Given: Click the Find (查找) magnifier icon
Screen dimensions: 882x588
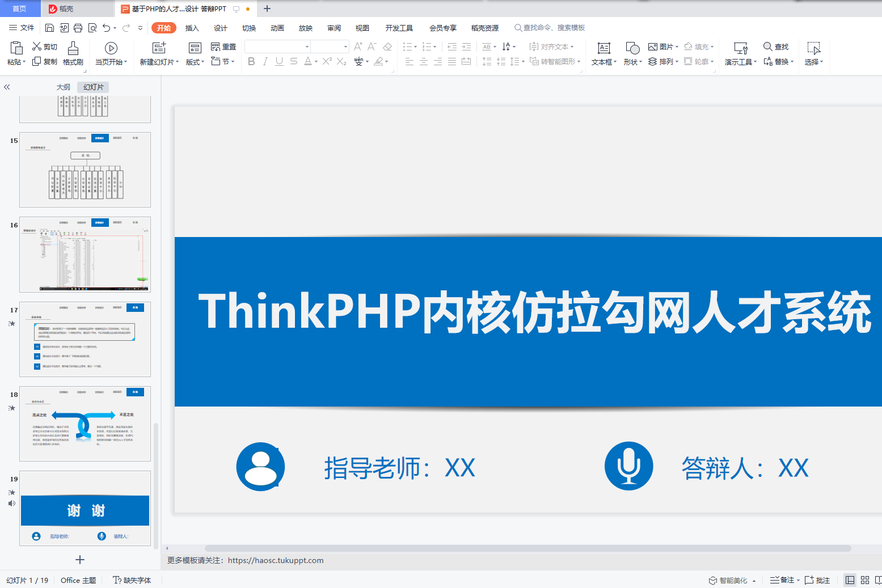Looking at the screenshot, I should pyautogui.click(x=768, y=46).
